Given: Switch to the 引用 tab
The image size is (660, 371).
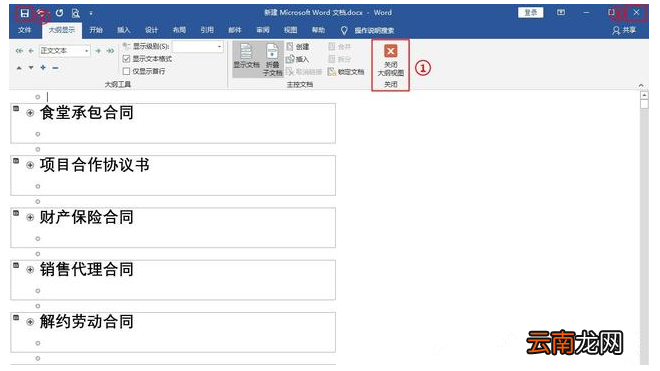Looking at the screenshot, I should (207, 30).
